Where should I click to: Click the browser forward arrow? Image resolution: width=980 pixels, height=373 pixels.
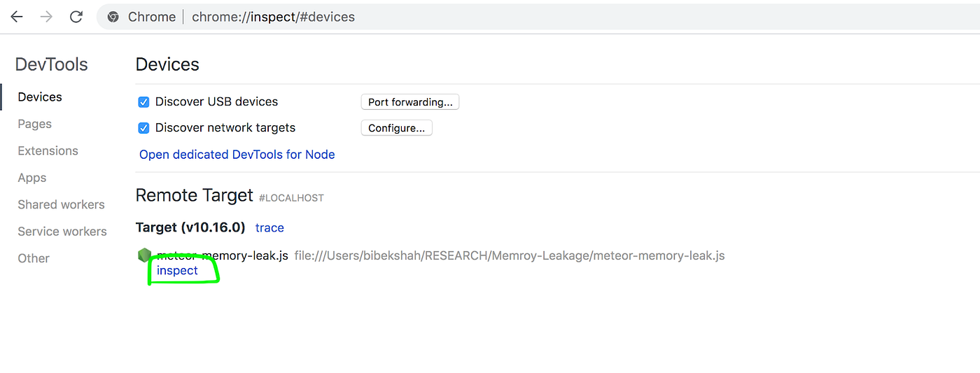(x=46, y=17)
